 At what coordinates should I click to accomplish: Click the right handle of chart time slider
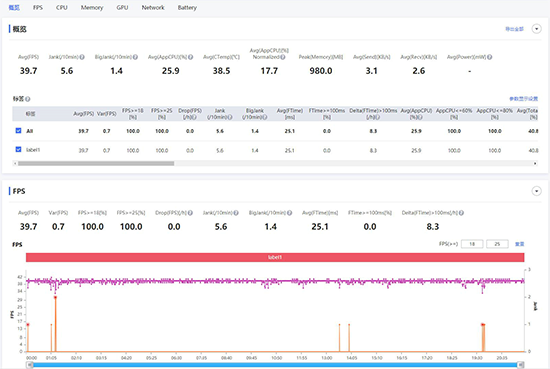coord(521,365)
